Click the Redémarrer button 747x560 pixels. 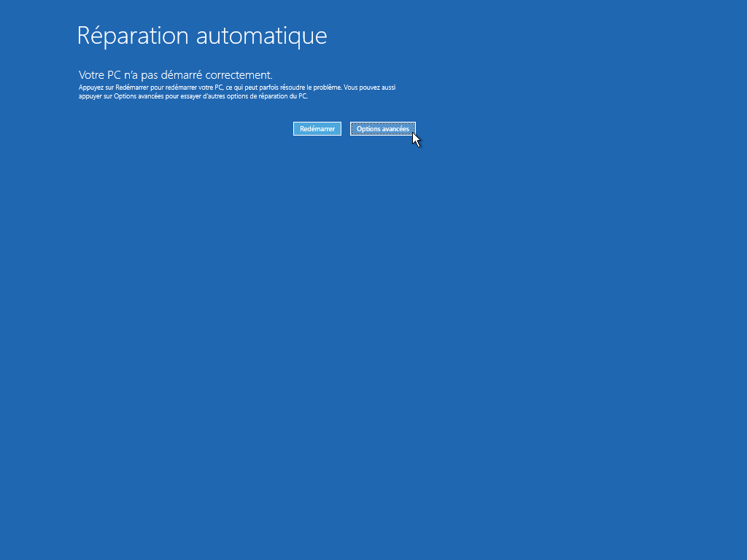pyautogui.click(x=317, y=128)
